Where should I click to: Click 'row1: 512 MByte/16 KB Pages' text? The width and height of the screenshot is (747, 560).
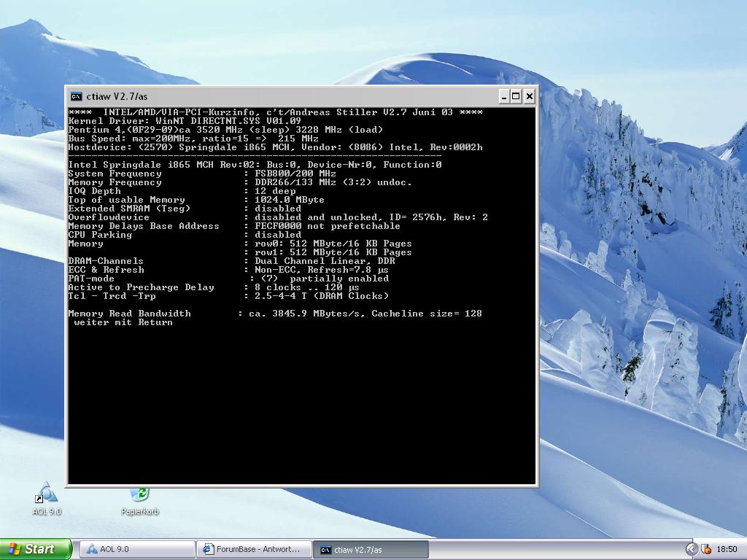coord(333,252)
